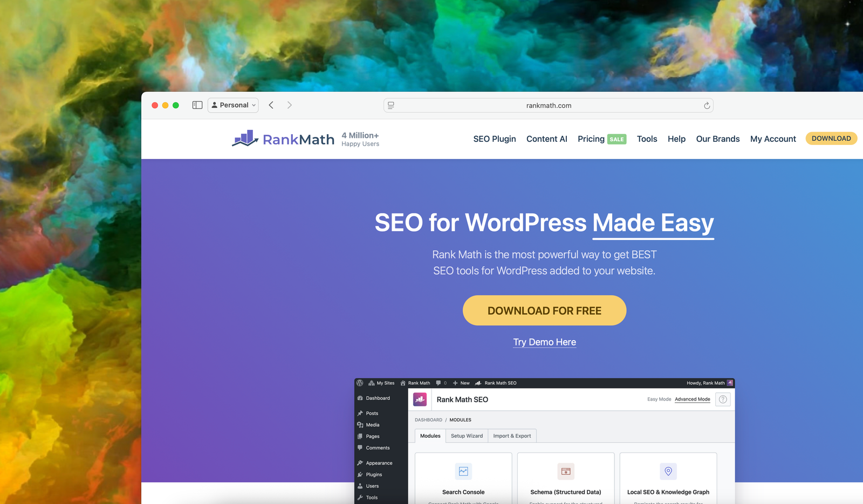
Task: Click the yellow DOWNLOAD button in header
Action: [x=831, y=139]
